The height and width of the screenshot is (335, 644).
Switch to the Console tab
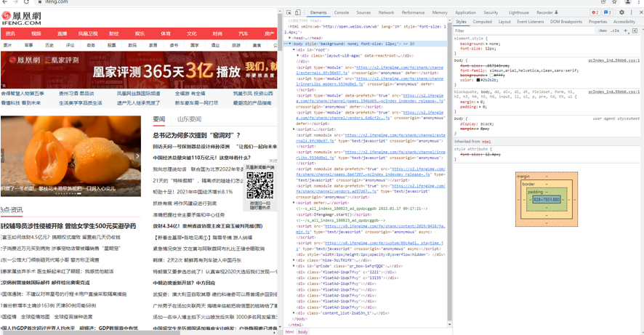pyautogui.click(x=342, y=13)
